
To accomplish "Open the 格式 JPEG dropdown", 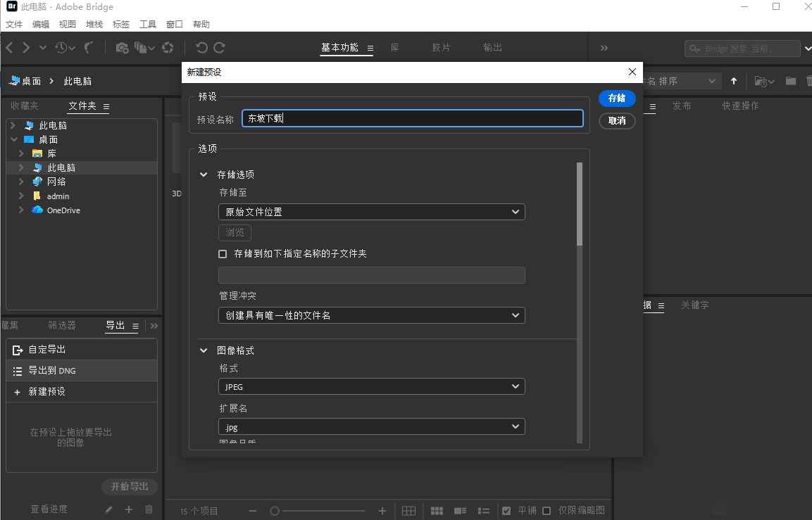I will [x=372, y=386].
